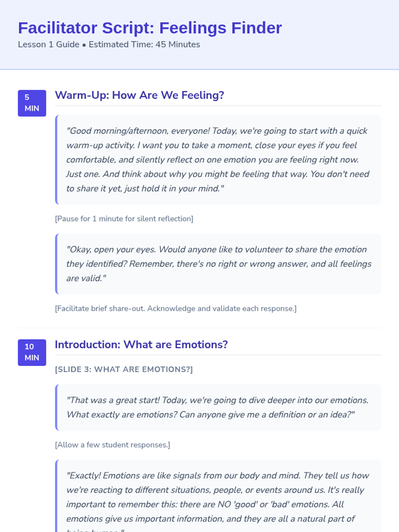Click the 'there are NO good or bad emotions' line

pyautogui.click(x=205, y=504)
